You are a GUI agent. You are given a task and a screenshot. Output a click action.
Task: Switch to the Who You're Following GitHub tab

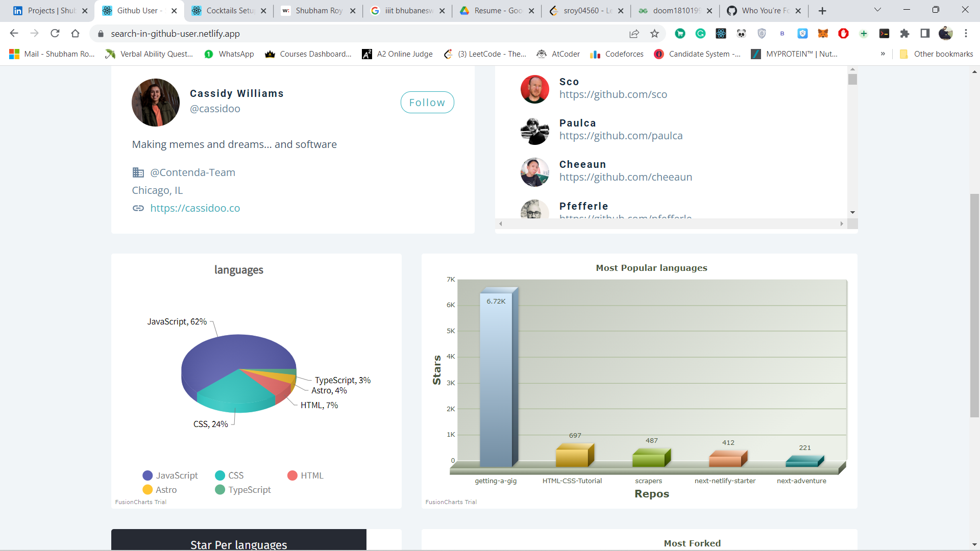click(x=765, y=11)
